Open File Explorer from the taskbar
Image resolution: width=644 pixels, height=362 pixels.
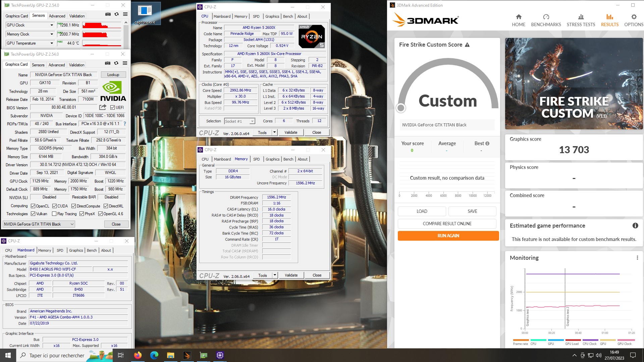(x=171, y=355)
